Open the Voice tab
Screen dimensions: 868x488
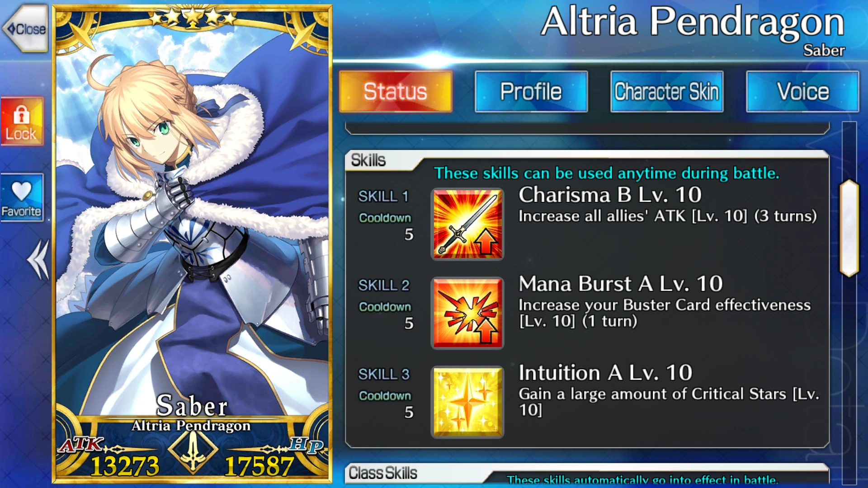point(802,91)
